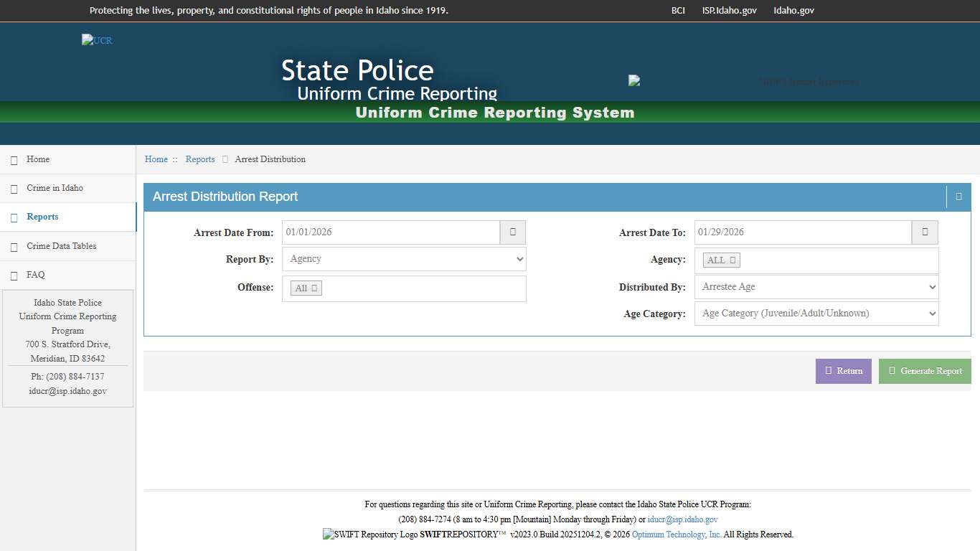
Task: Click the icon in the Arrest Distribution Report header
Action: [958, 196]
